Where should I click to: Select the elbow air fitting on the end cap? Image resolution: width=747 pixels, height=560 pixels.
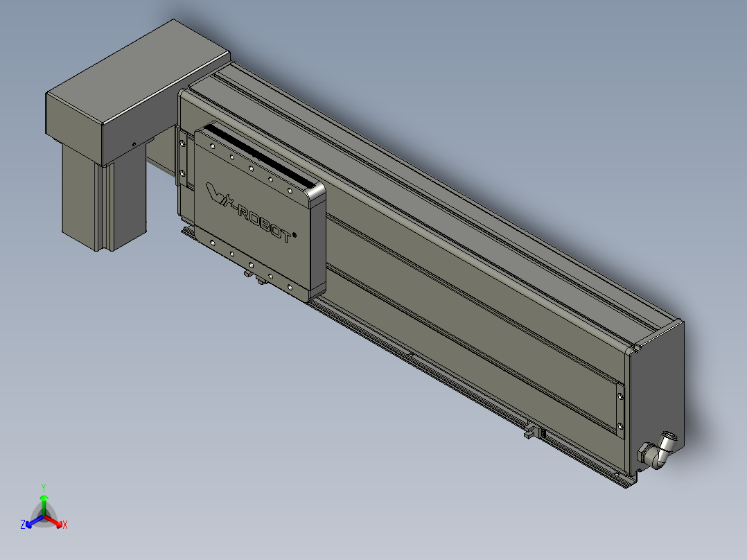[x=659, y=450]
